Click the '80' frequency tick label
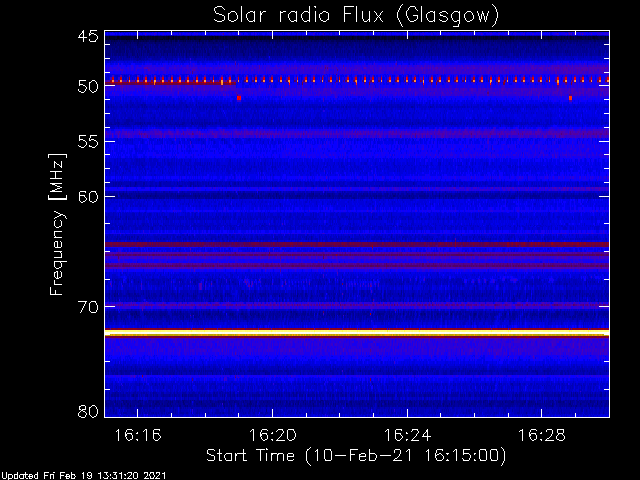640x480 pixels. pos(88,411)
